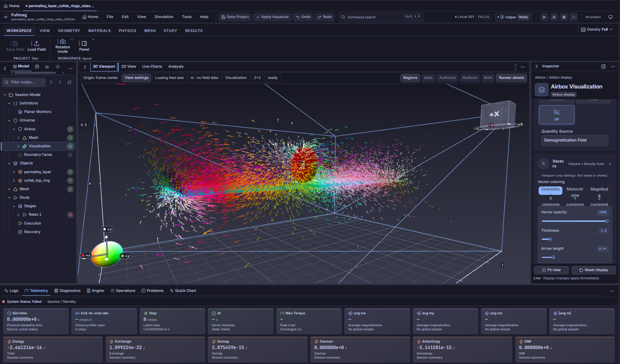Click the Save Project button
Image resolution: width=620 pixels, height=364 pixels.
235,17
